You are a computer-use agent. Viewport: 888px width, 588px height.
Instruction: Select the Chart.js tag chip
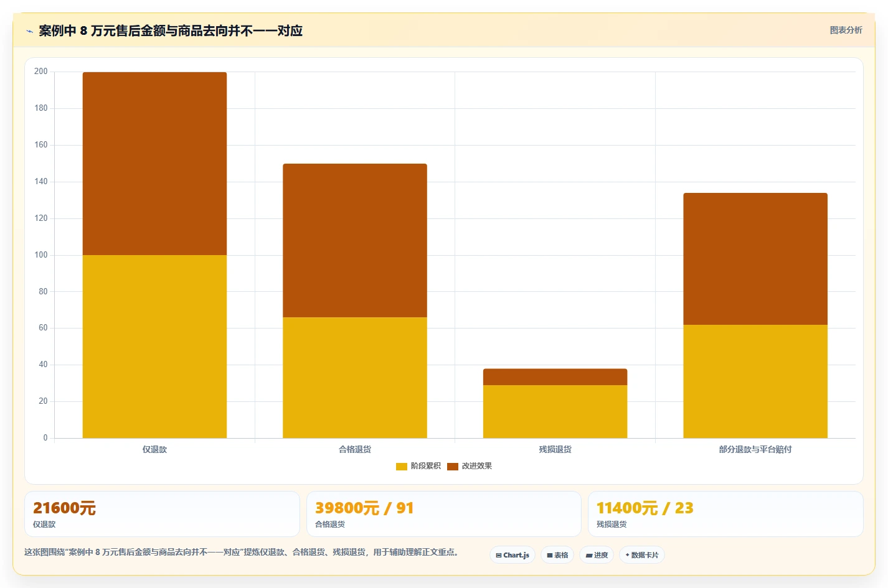[x=512, y=555]
